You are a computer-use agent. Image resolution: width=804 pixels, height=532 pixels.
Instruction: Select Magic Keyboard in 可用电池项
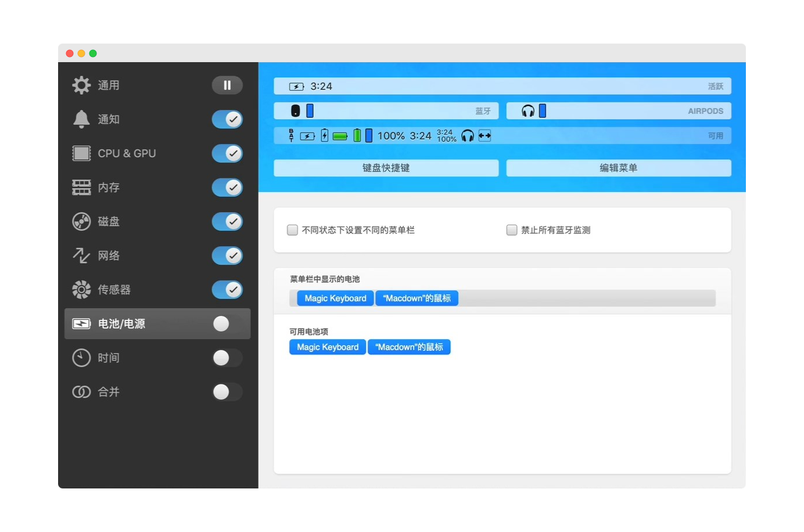click(x=327, y=347)
